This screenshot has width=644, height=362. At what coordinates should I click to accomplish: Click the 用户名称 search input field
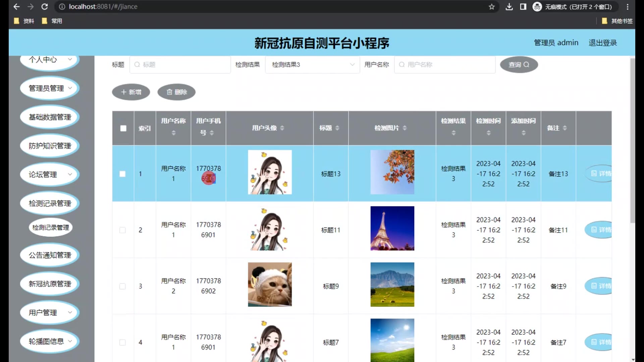[445, 65]
